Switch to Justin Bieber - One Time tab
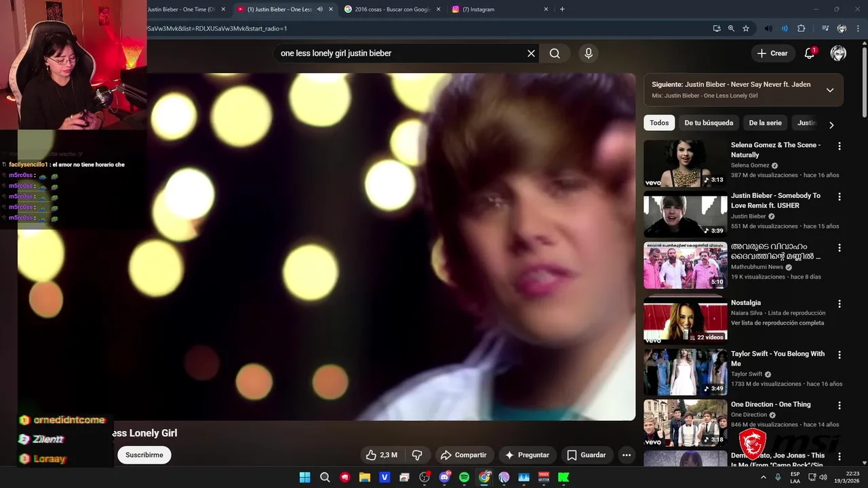The image size is (868, 488). [182, 9]
